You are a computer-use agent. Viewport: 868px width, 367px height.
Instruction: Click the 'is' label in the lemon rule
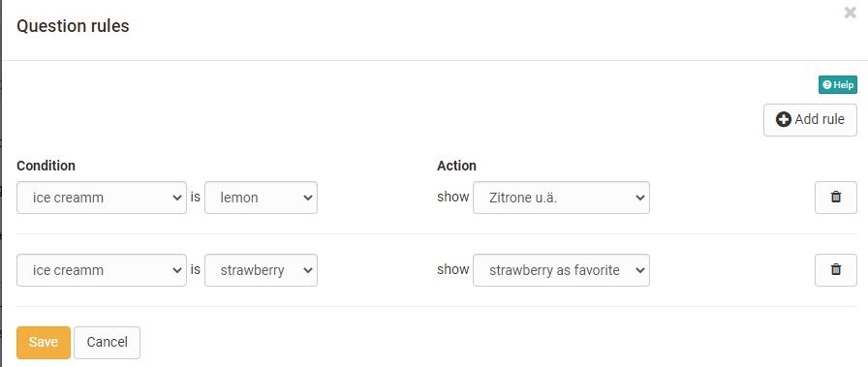[x=196, y=198]
